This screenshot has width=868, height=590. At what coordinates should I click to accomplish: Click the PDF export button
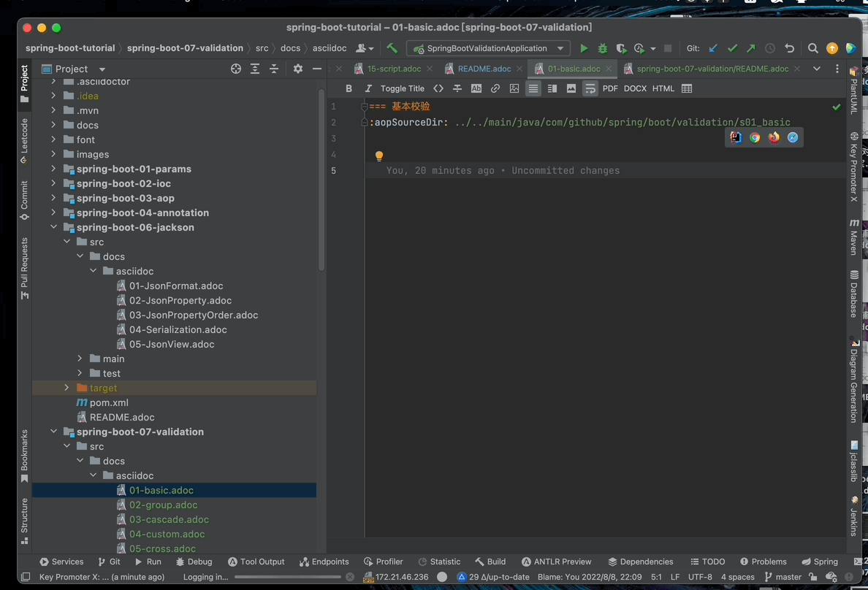[610, 88]
